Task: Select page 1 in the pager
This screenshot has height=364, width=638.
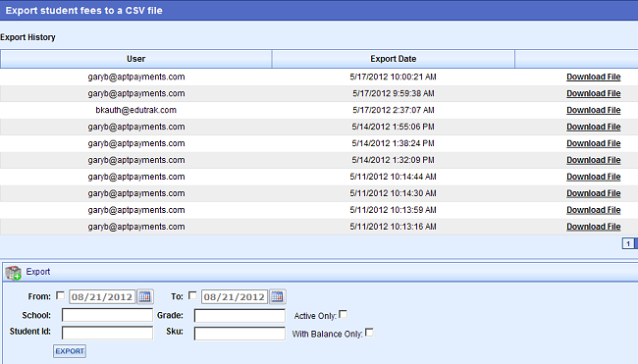Action: [x=628, y=243]
